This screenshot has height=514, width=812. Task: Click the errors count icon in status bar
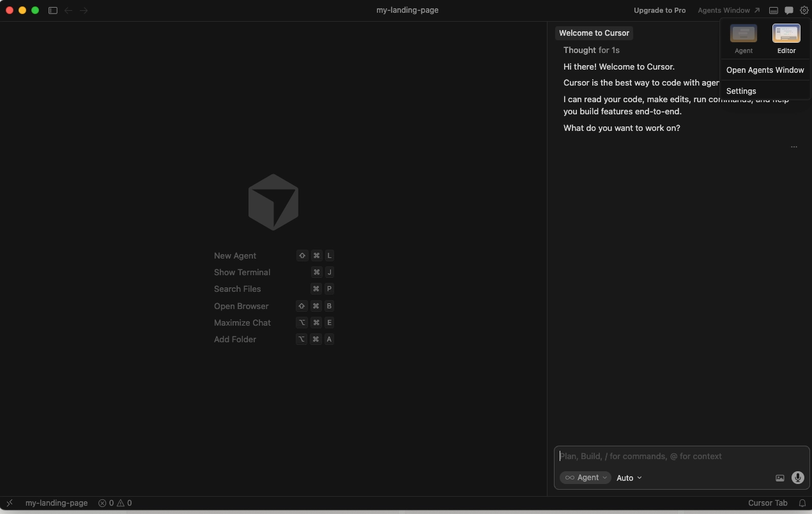[102, 503]
